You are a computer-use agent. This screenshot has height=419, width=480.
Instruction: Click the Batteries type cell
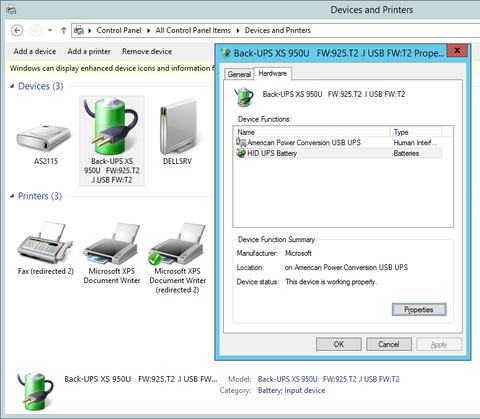point(406,153)
